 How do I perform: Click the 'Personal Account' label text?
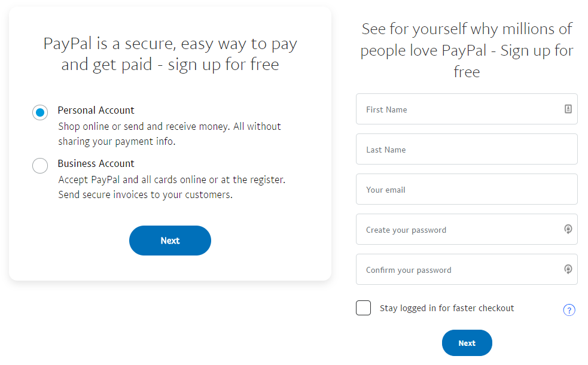click(x=96, y=110)
